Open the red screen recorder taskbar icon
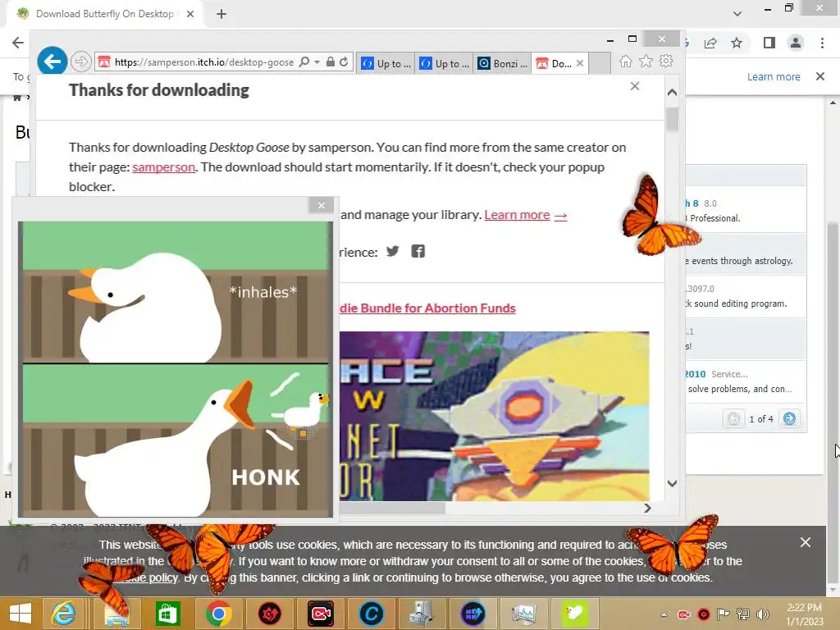 coord(321,614)
